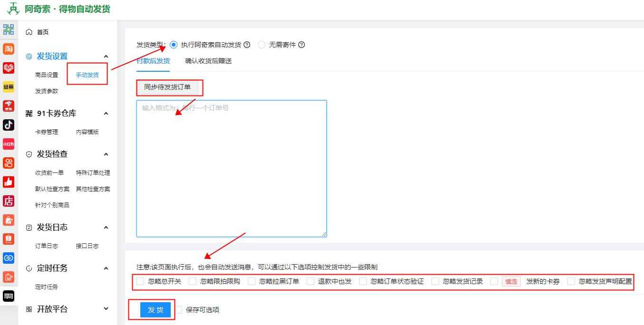Image resolution: width=644 pixels, height=325 pixels.
Task: Click the 慎选 warning tag
Action: tap(511, 281)
